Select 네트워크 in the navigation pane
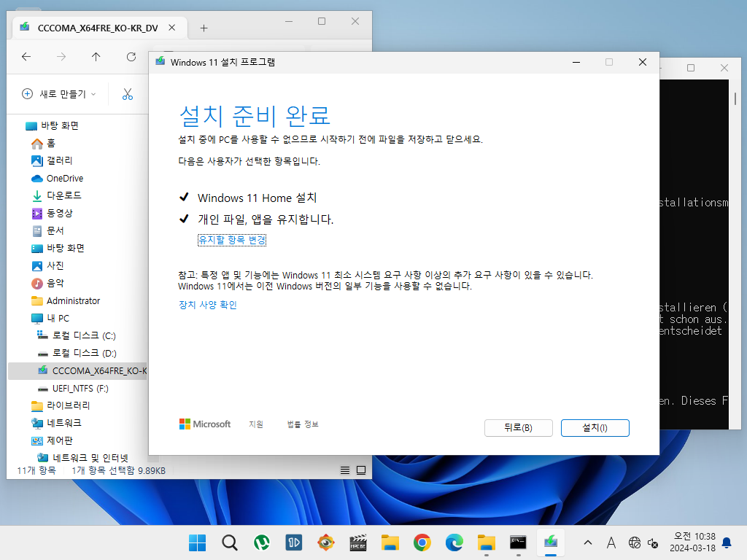This screenshot has width=747, height=560. pos(56,423)
